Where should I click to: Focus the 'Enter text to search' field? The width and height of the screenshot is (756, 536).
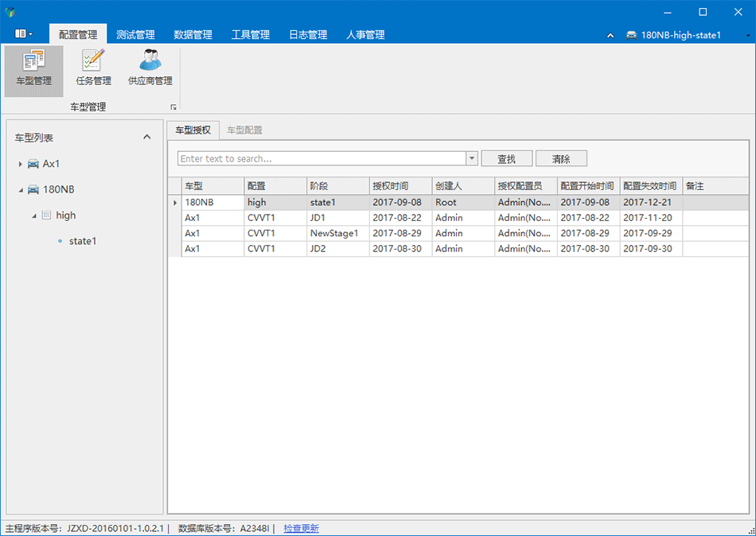(321, 158)
